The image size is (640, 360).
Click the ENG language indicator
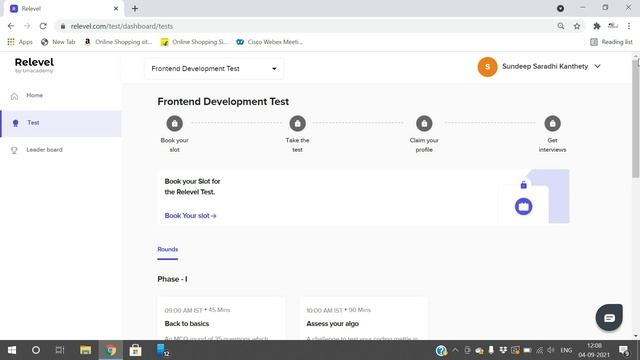click(x=566, y=350)
